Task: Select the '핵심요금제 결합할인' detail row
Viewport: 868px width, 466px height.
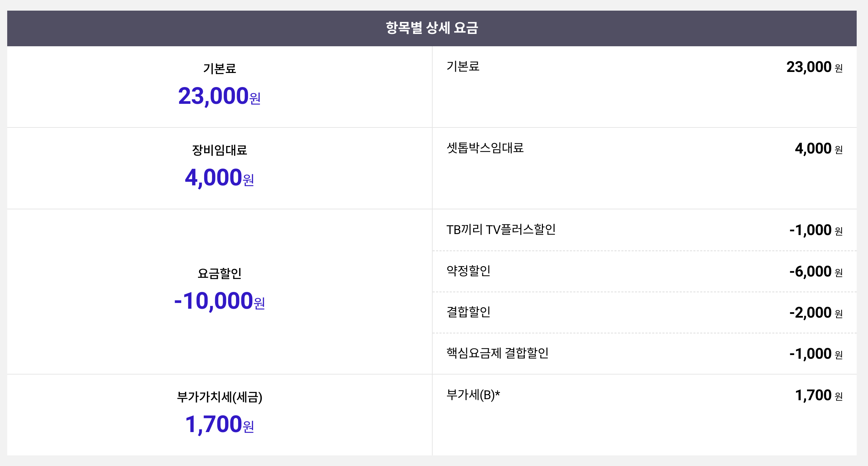Action: coord(497,353)
